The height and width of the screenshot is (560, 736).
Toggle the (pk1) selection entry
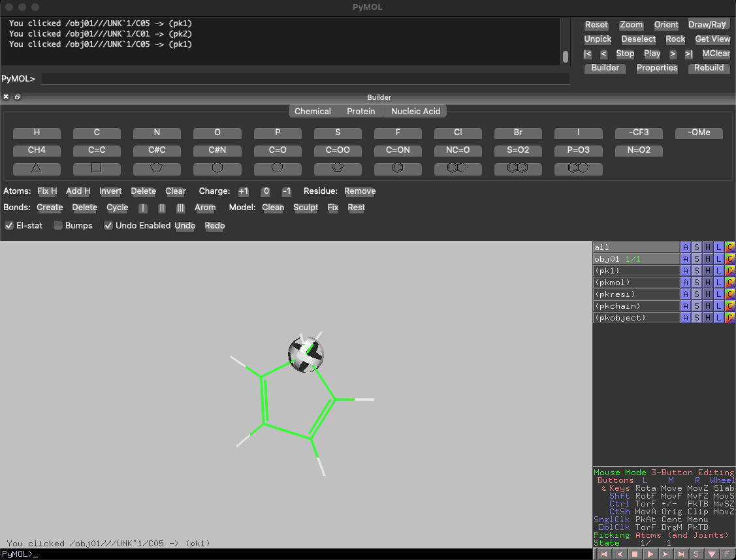point(636,271)
